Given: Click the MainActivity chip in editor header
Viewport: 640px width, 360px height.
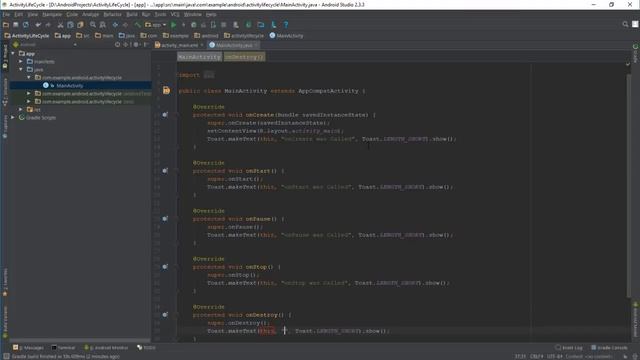Looking at the screenshot, I should 199,57.
